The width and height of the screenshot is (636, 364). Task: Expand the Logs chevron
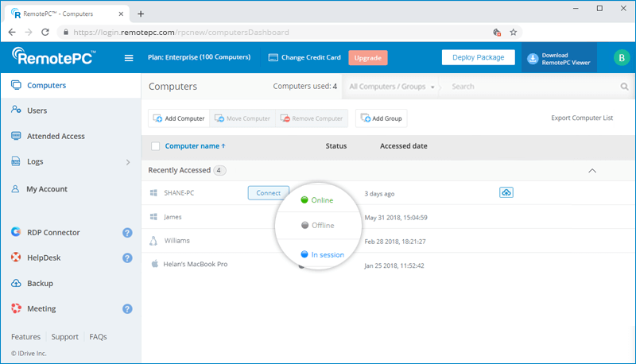click(128, 162)
